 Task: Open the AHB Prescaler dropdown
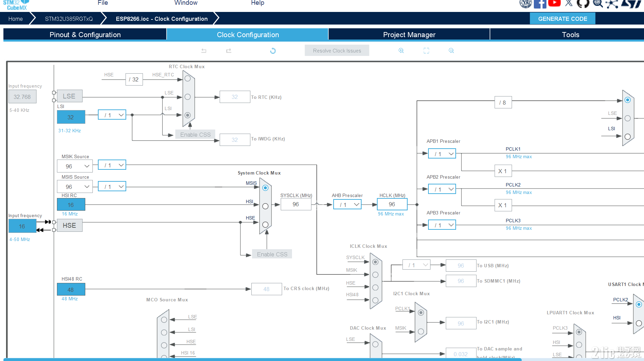pos(348,205)
